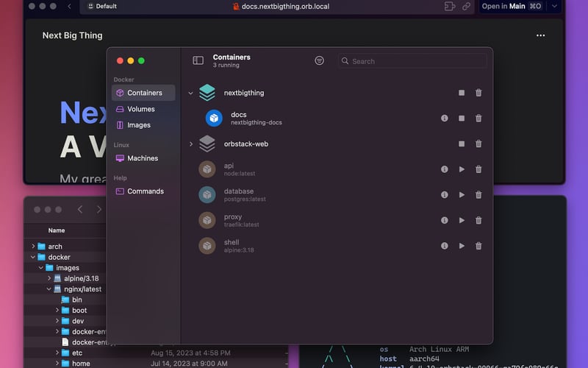This screenshot has width=588, height=368.
Task: Select home folder in Finder
Action: tap(76, 364)
